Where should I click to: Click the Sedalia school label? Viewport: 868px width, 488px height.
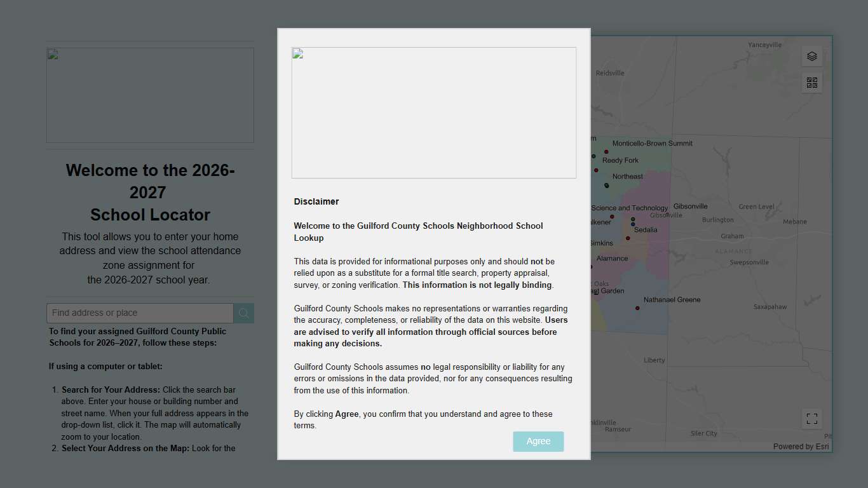[x=646, y=230]
